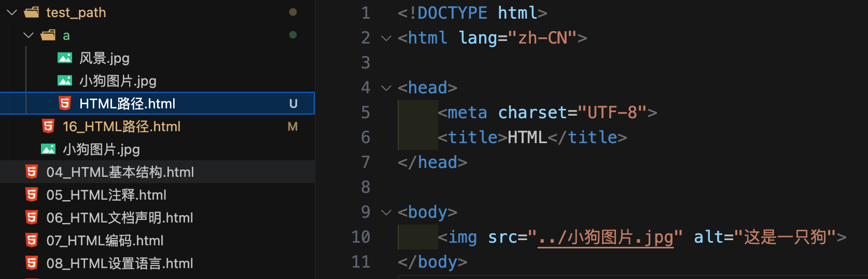Open file 16_HTML路径.html
Viewport: 868px width, 279px height.
122,127
